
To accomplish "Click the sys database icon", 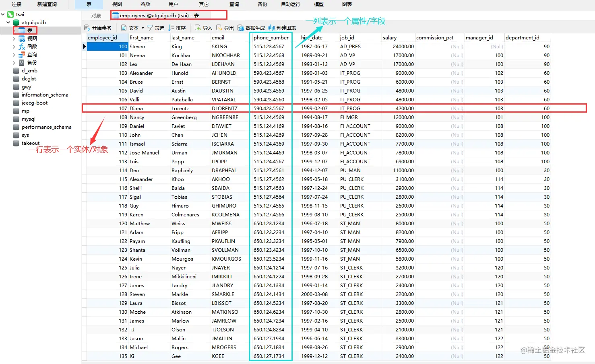I will click(16, 135).
